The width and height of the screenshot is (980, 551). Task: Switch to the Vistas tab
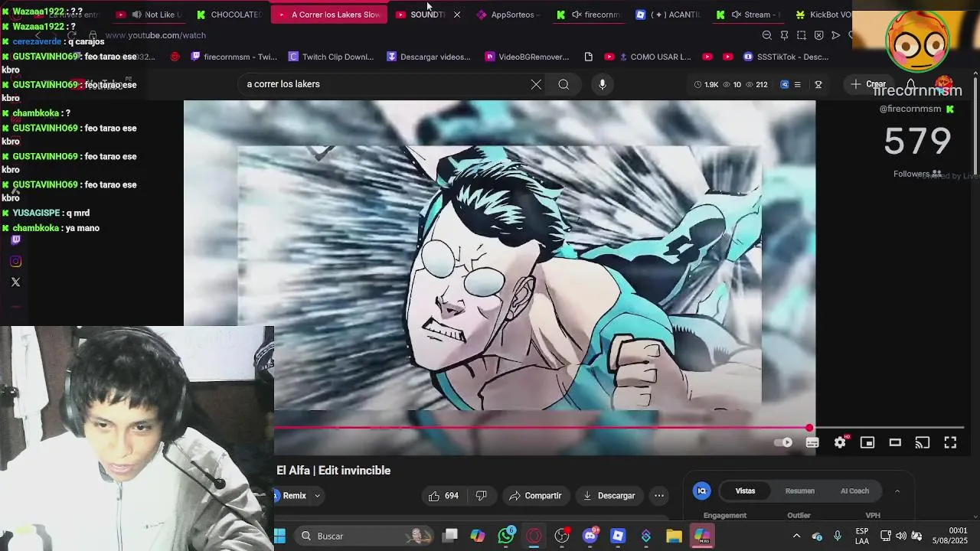point(745,491)
